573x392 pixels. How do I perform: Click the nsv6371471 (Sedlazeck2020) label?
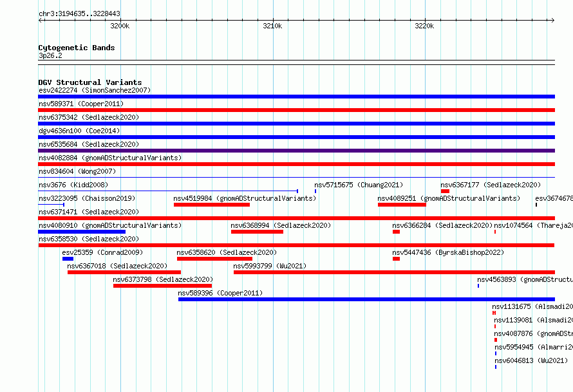pyautogui.click(x=89, y=212)
